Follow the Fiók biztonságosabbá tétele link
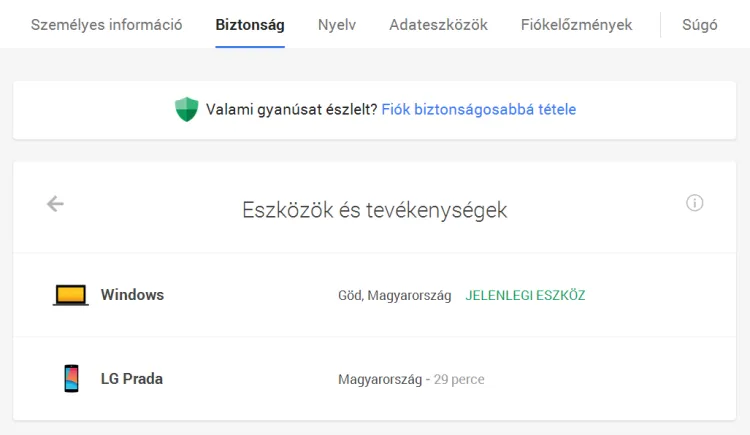Screen dimensions: 750x435 click(479, 109)
